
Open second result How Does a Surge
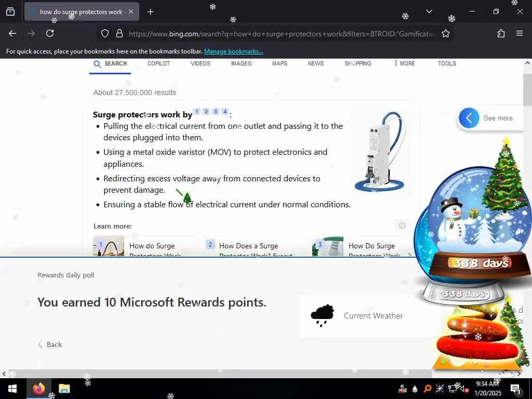click(x=255, y=247)
